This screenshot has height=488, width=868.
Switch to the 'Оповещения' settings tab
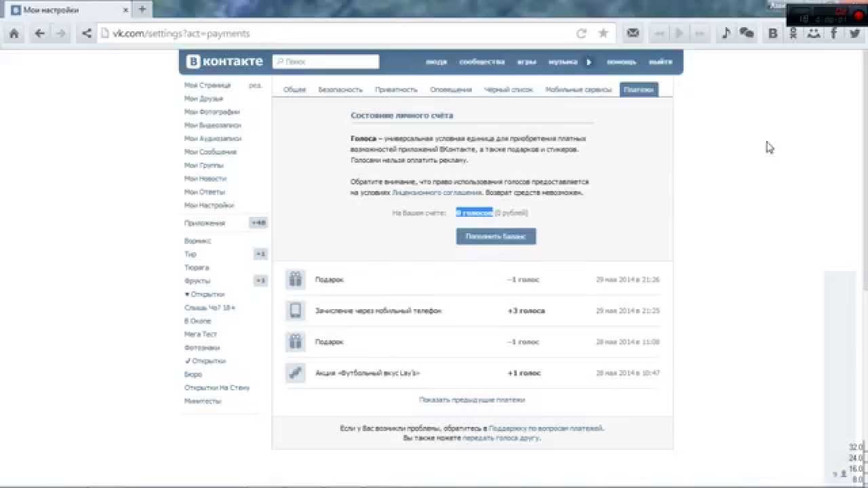pyautogui.click(x=451, y=89)
